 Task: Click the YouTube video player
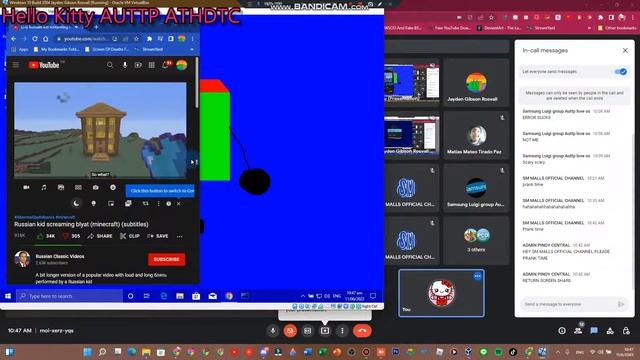(x=100, y=131)
